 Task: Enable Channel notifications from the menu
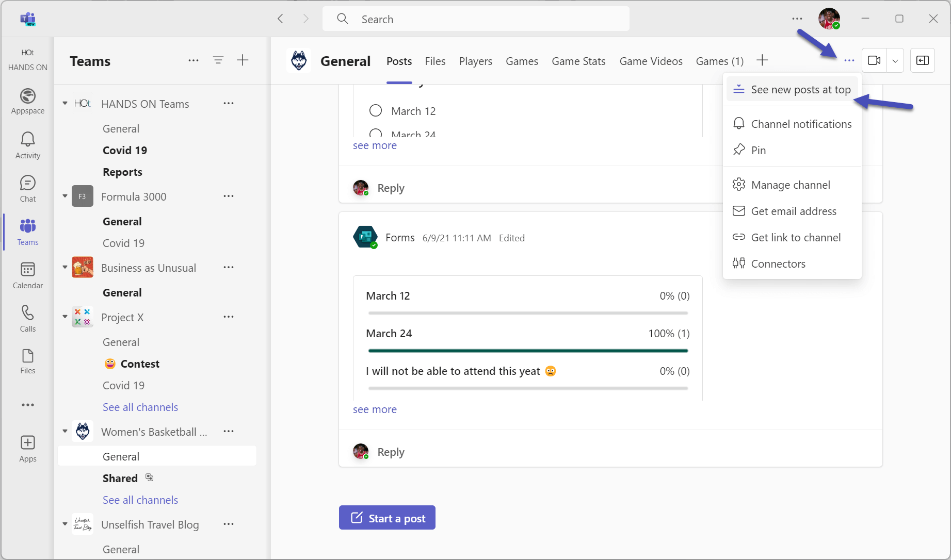click(x=801, y=124)
